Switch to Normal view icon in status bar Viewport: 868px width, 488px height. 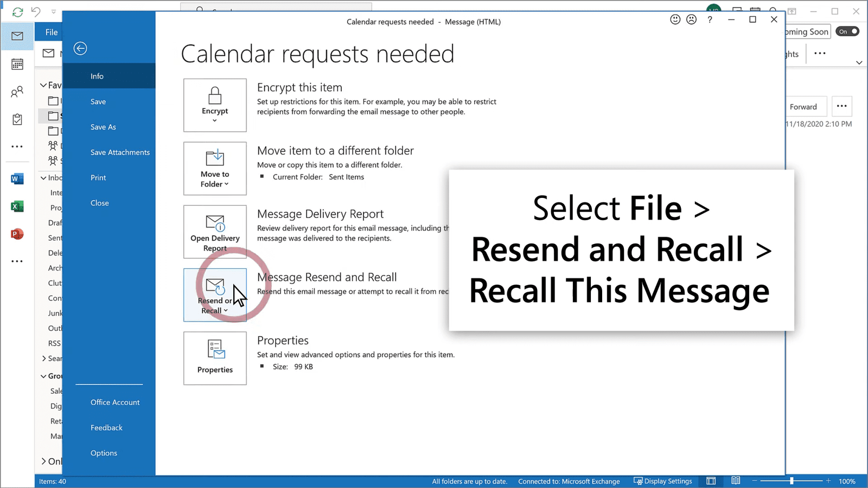tap(711, 481)
